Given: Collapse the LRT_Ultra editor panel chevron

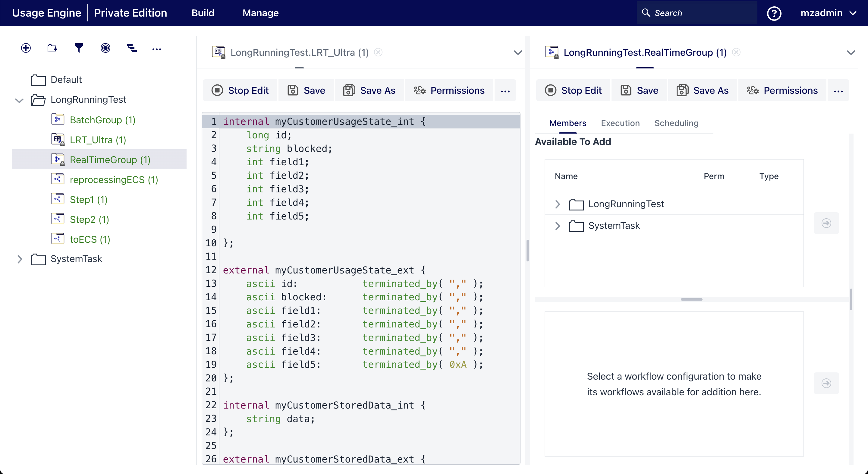Looking at the screenshot, I should click(x=518, y=53).
